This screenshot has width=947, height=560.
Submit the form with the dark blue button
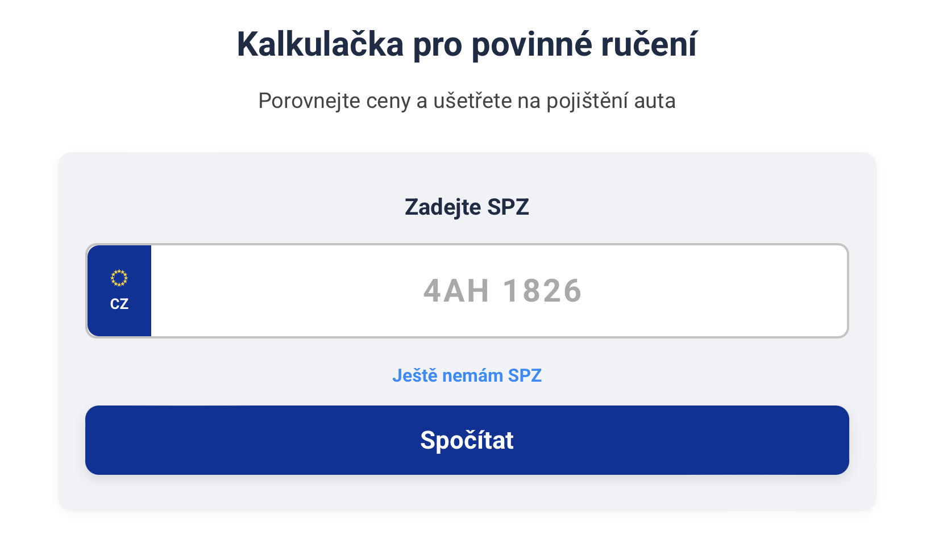[467, 440]
